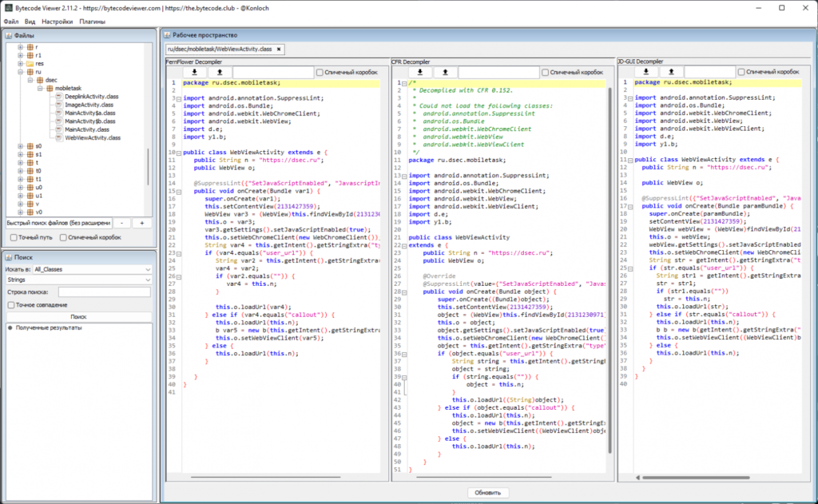Image resolution: width=818 pixels, height=504 pixels.
Task: Click the Bytecode Viewer title bar icon
Action: coord(8,8)
